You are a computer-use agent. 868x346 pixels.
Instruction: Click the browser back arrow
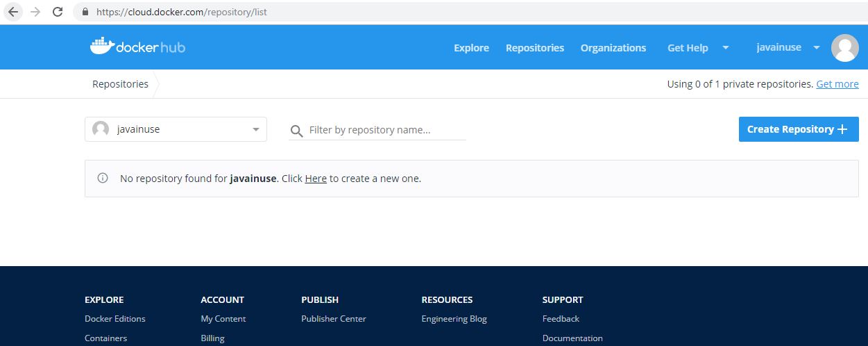tap(13, 12)
